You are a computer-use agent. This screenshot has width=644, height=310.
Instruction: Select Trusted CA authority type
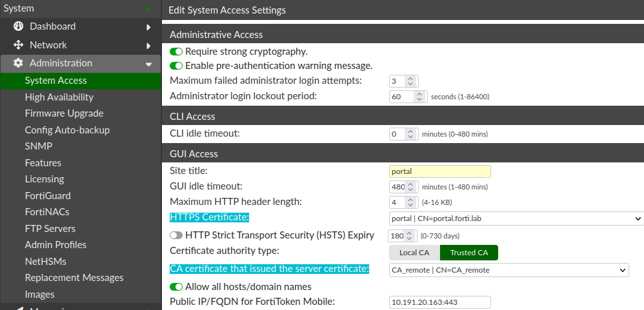tap(468, 253)
